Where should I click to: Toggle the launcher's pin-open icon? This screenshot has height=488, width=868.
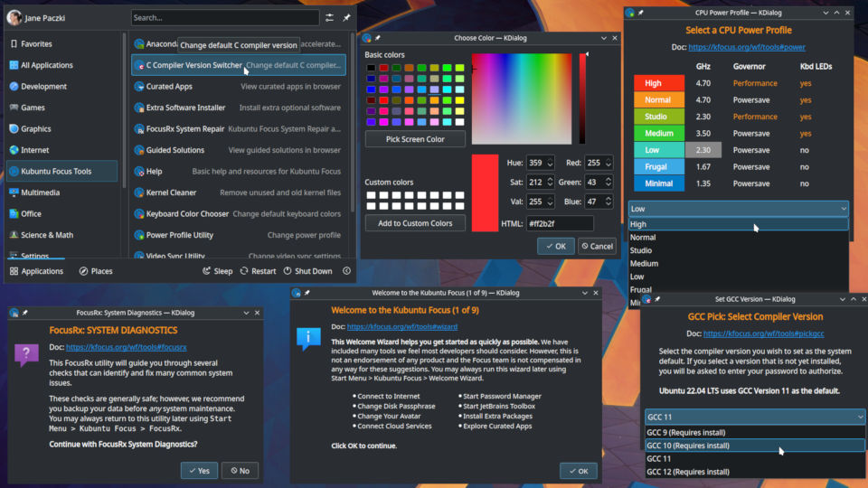point(346,18)
